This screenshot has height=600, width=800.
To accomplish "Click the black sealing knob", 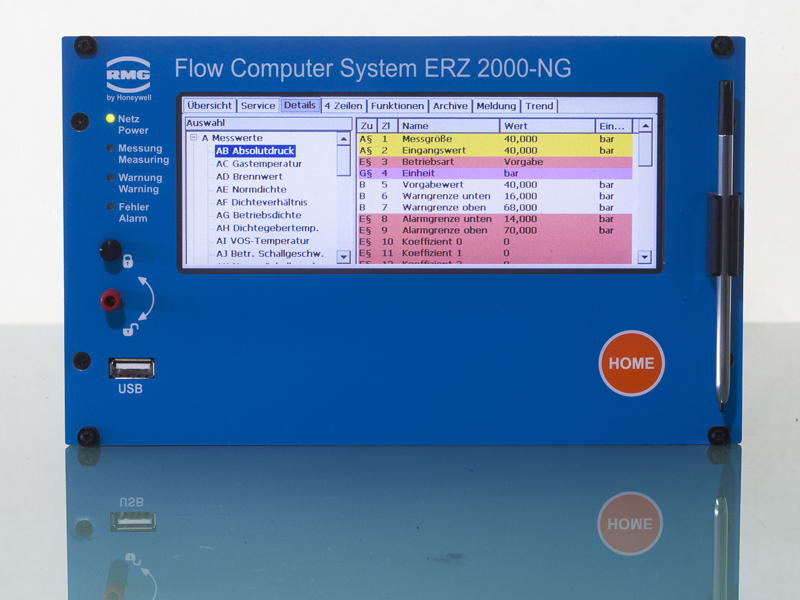I will [110, 250].
